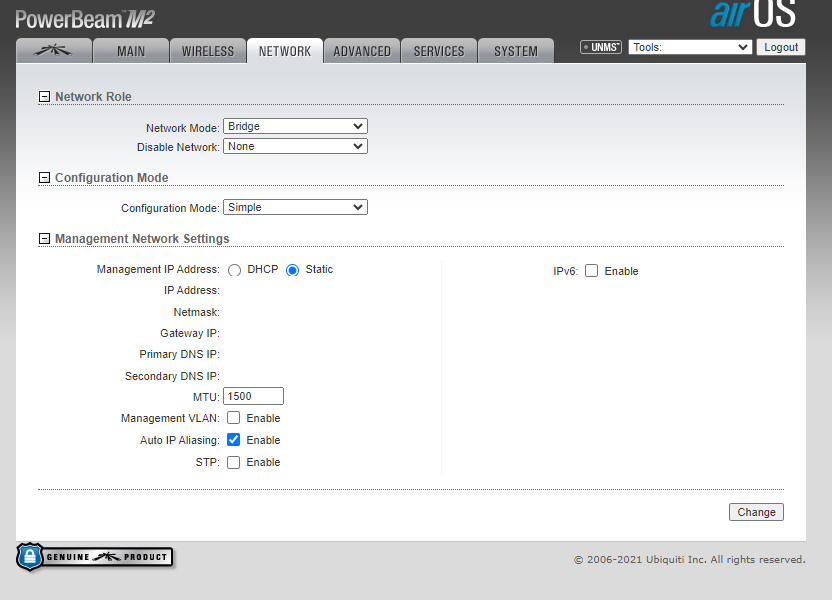Image resolution: width=832 pixels, height=600 pixels.
Task: Open the Disable Network dropdown
Action: [x=295, y=146]
